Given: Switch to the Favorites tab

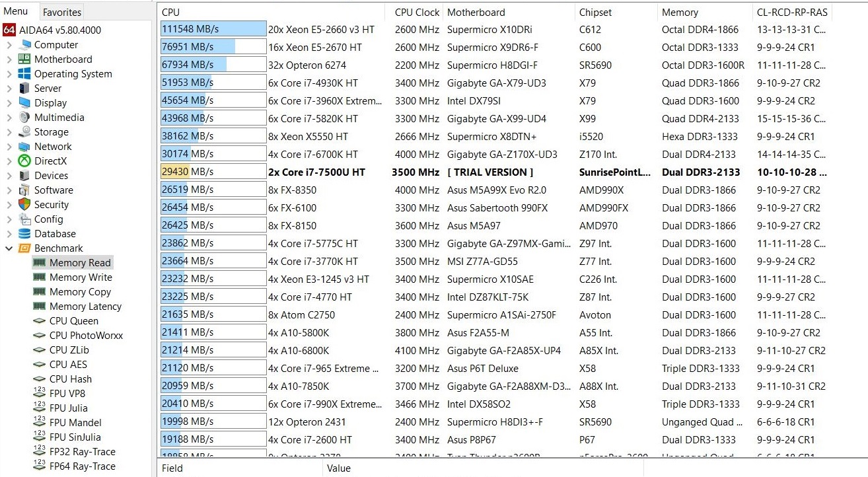Looking at the screenshot, I should click(62, 12).
